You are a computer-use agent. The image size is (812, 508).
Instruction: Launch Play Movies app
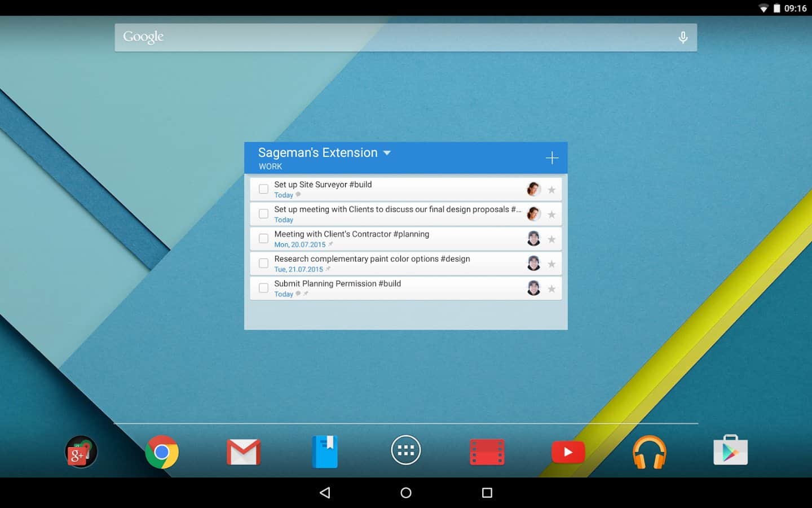coord(487,452)
